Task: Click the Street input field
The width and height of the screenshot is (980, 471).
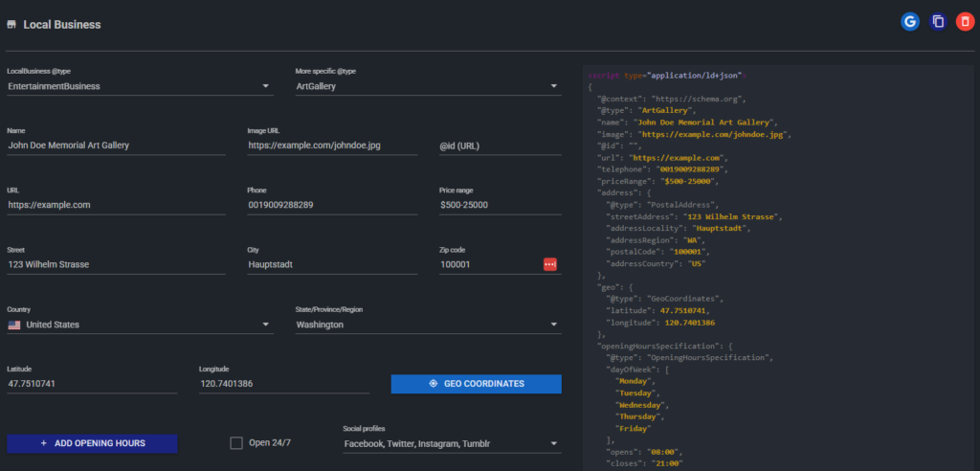Action: click(116, 264)
